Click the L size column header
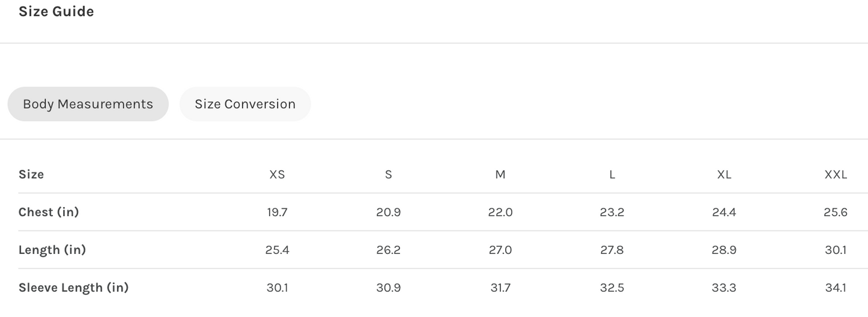The image size is (868, 317). (x=612, y=175)
